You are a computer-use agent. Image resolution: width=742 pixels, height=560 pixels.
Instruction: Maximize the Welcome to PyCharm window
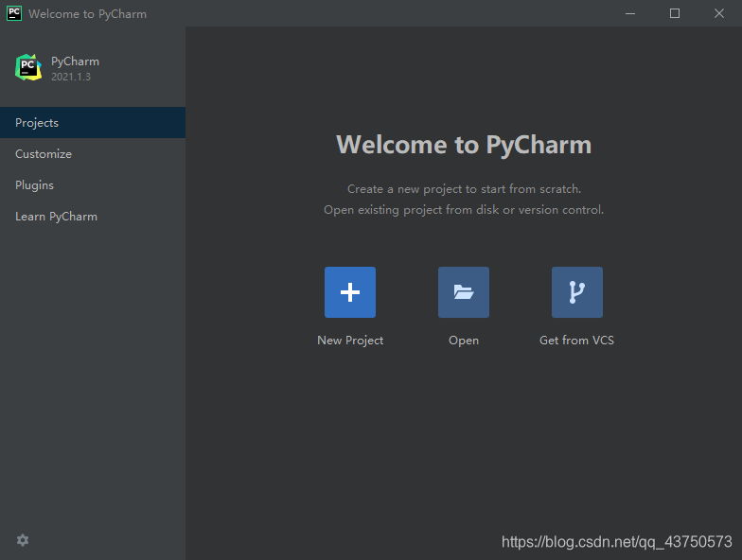(x=675, y=13)
